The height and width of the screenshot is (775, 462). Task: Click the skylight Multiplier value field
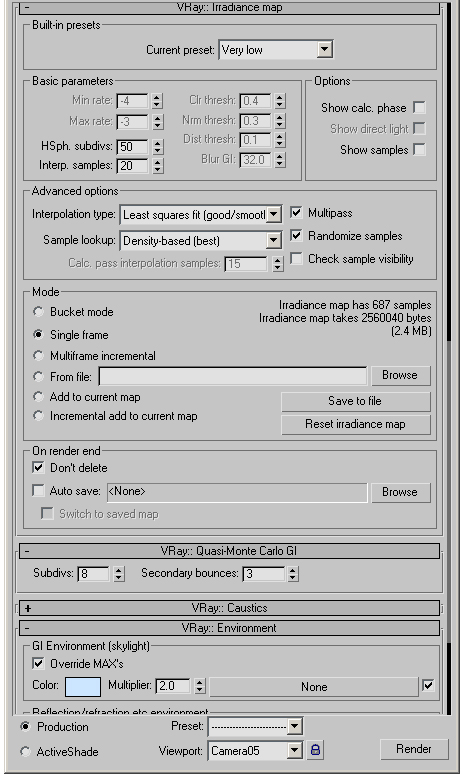[173, 686]
